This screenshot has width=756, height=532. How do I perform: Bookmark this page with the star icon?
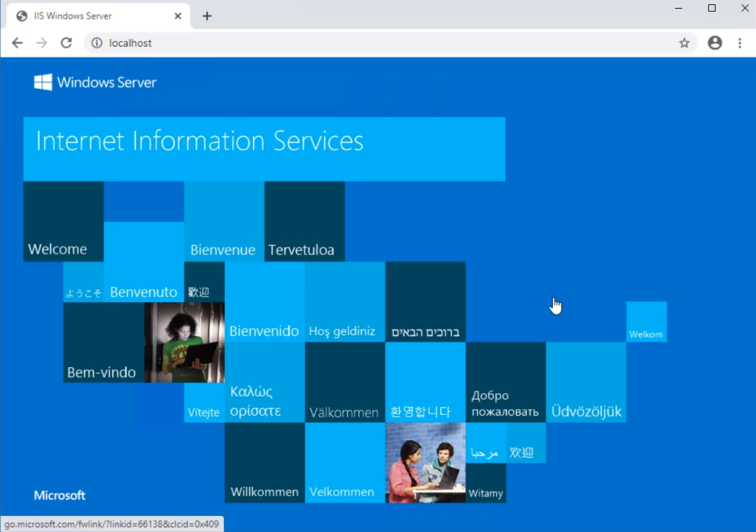[x=684, y=43]
